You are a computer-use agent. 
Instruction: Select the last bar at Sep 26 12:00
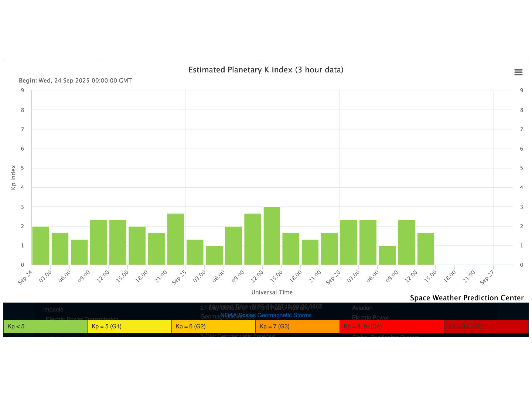[426, 249]
